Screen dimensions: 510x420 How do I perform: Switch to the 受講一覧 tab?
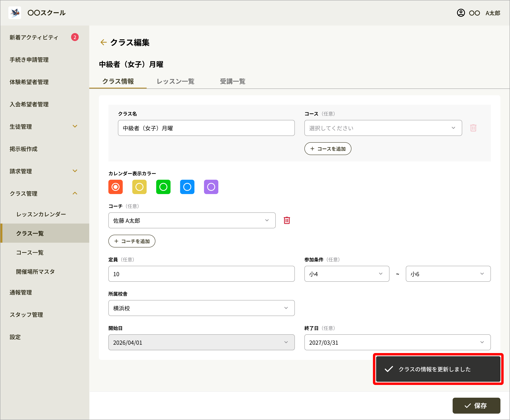coord(232,81)
